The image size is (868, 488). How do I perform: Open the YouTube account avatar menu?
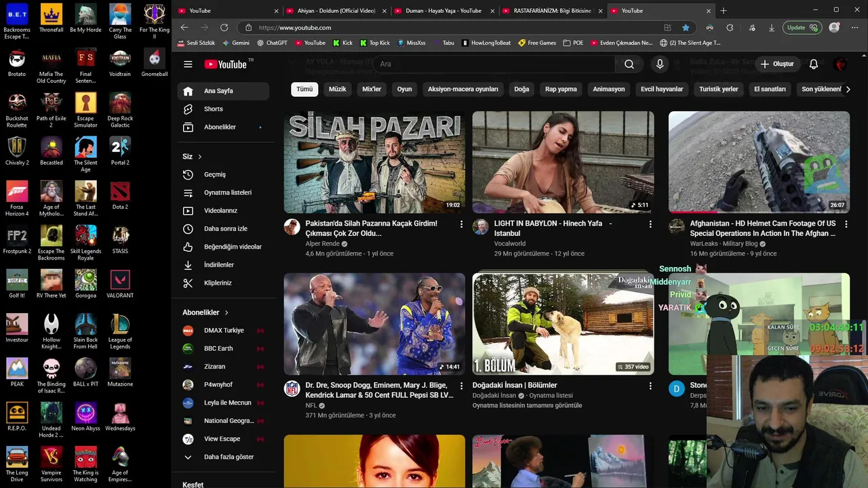coord(841,64)
